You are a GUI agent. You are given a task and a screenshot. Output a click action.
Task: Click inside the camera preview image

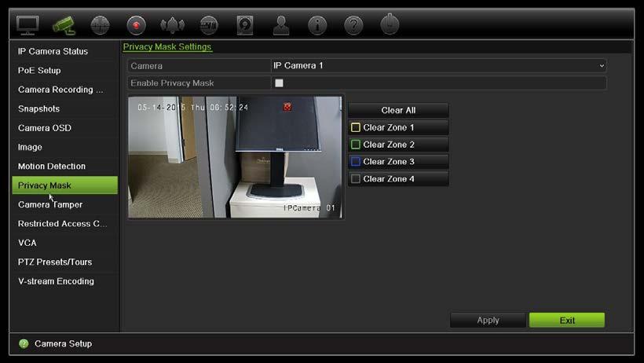[x=235, y=157]
